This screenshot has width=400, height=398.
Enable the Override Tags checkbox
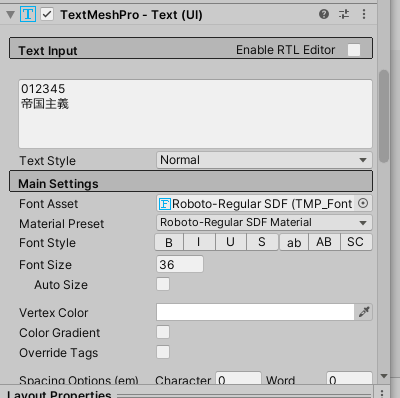[x=163, y=352]
